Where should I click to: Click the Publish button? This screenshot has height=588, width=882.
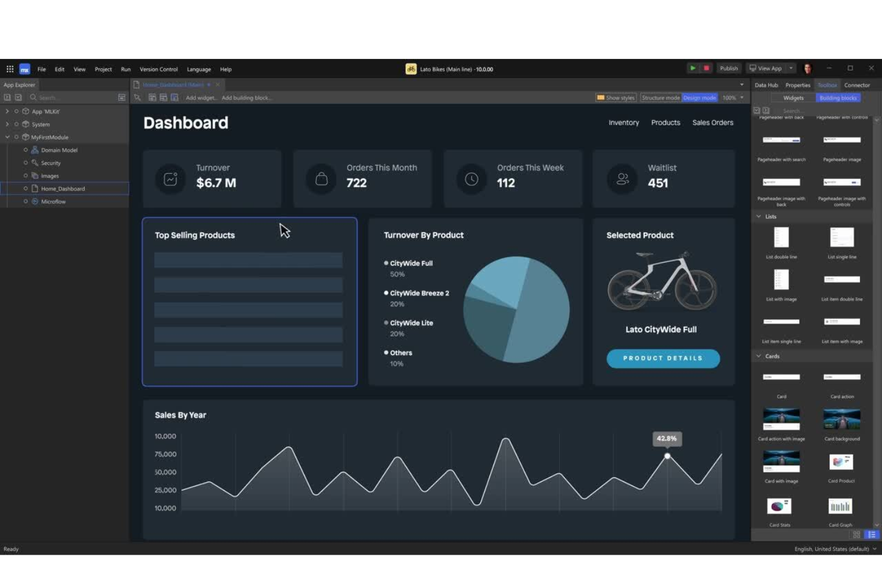(x=728, y=68)
